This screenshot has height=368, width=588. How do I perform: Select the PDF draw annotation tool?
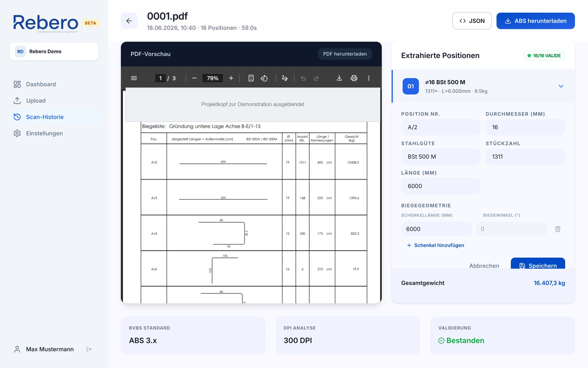[x=285, y=78]
